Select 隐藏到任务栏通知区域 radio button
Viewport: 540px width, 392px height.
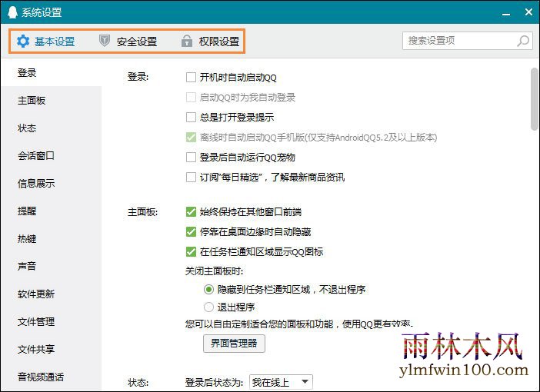coord(208,289)
